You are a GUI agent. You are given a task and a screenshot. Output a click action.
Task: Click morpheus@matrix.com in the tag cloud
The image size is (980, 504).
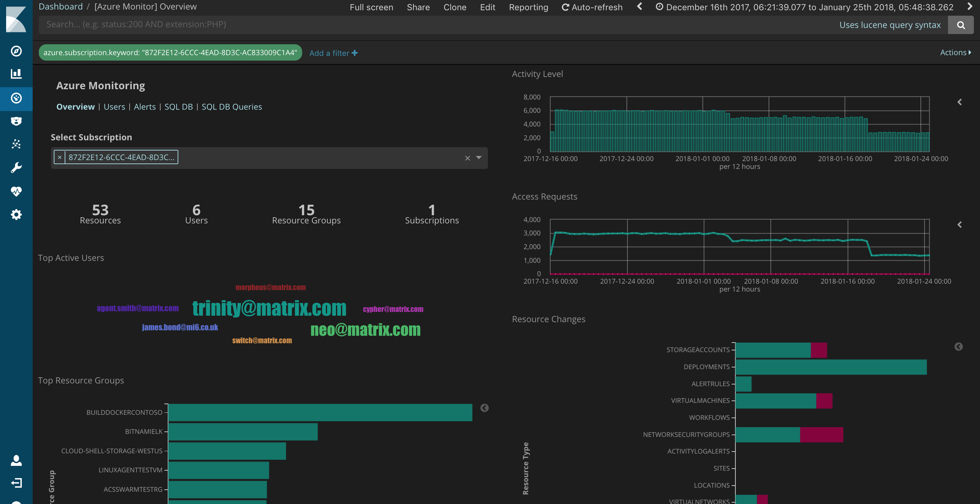point(271,287)
